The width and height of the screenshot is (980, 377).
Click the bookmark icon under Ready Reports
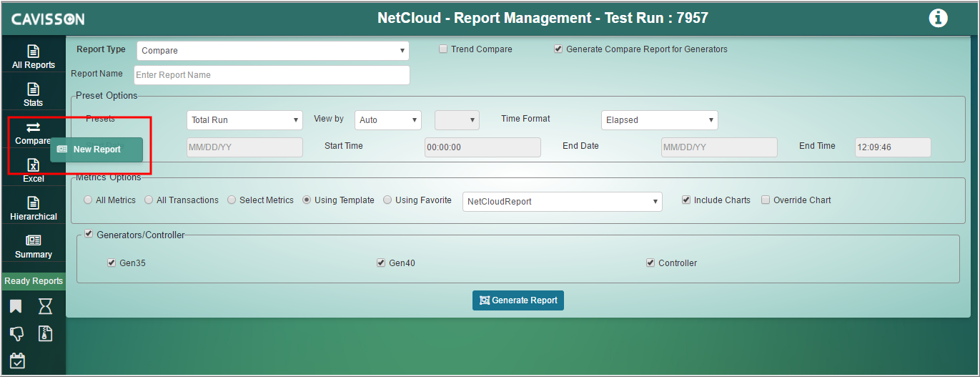tap(16, 307)
